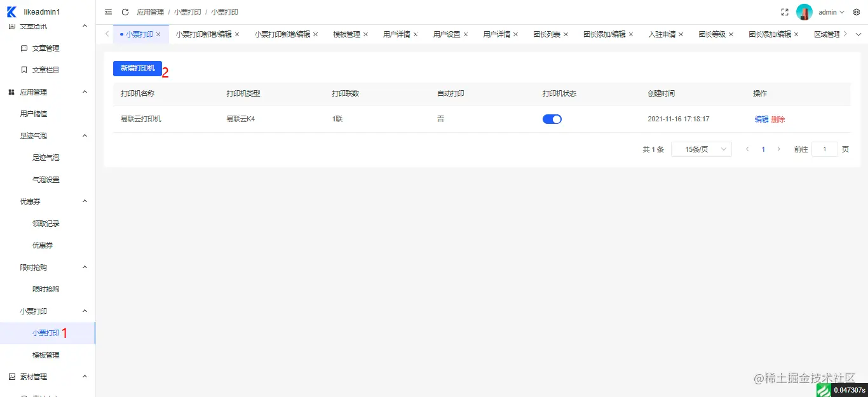Collapse the 限时抢购 parent menu chevron
The image size is (868, 397).
[85, 267]
